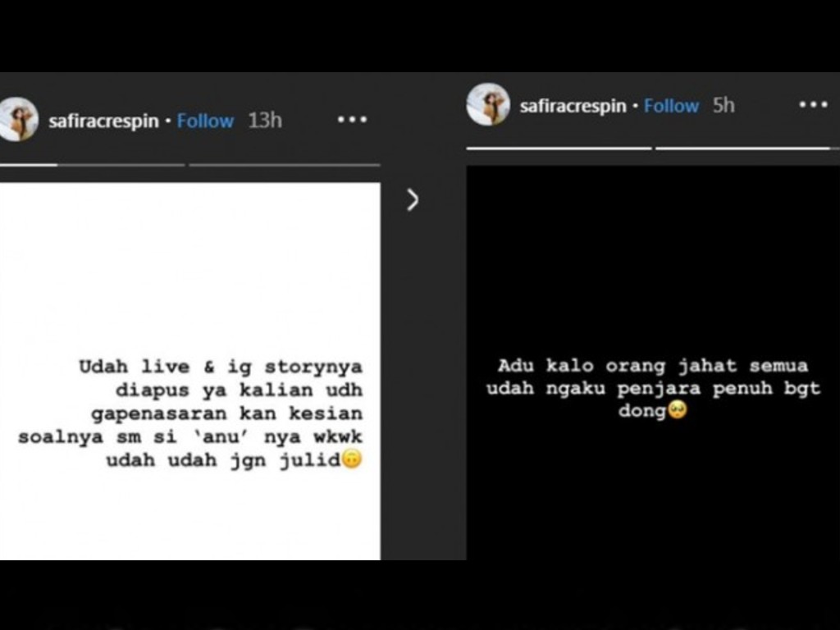Jump to the first progress segment of the 13h story
The image size is (840, 630).
(92, 165)
